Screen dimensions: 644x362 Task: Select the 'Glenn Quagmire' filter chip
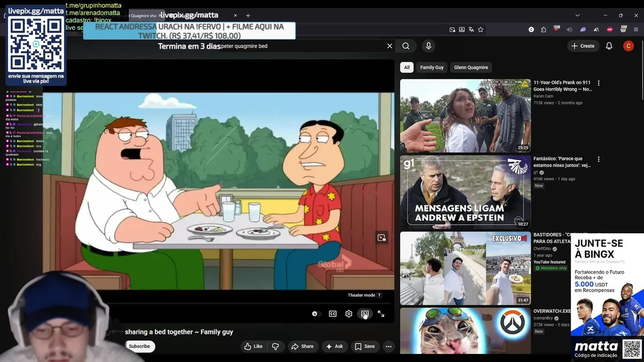[x=471, y=67]
